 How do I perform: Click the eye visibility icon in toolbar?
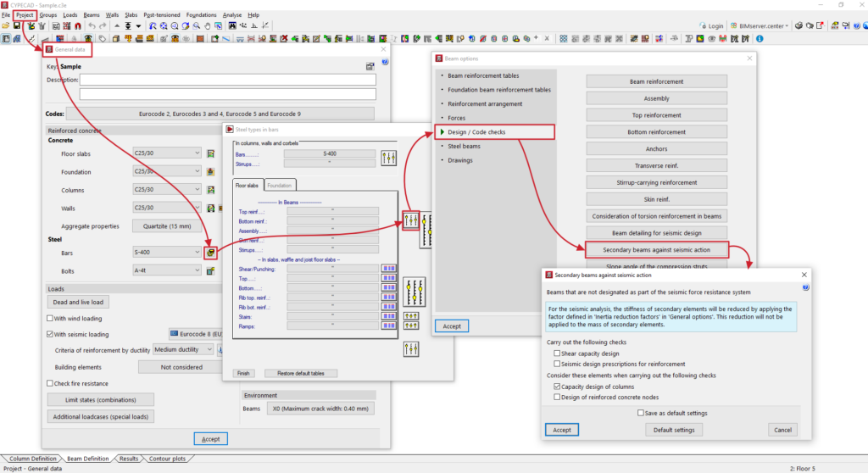pyautogui.click(x=711, y=39)
